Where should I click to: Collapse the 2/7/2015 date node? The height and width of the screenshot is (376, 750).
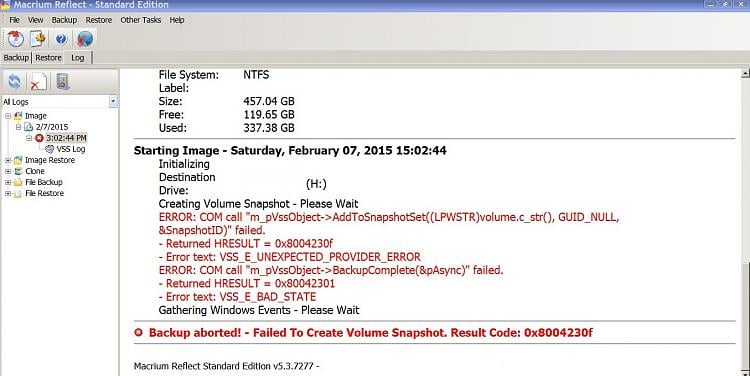19,127
